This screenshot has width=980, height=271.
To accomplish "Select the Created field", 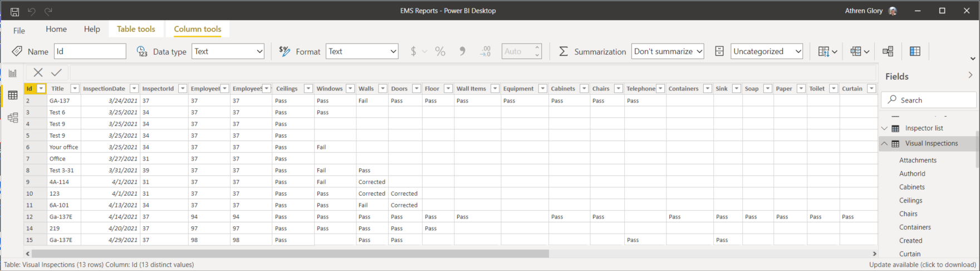I will (x=910, y=240).
